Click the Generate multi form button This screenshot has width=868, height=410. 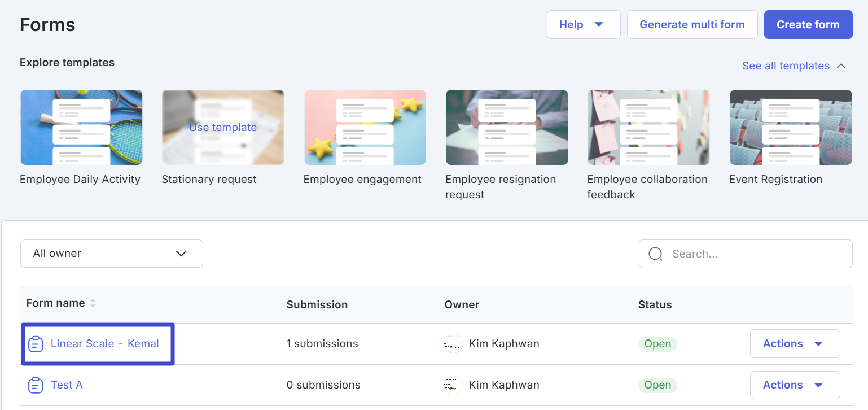coord(692,24)
